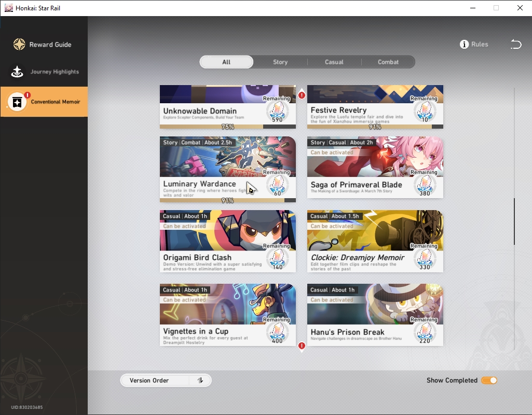Toggle the Show Completed switch

pos(489,380)
